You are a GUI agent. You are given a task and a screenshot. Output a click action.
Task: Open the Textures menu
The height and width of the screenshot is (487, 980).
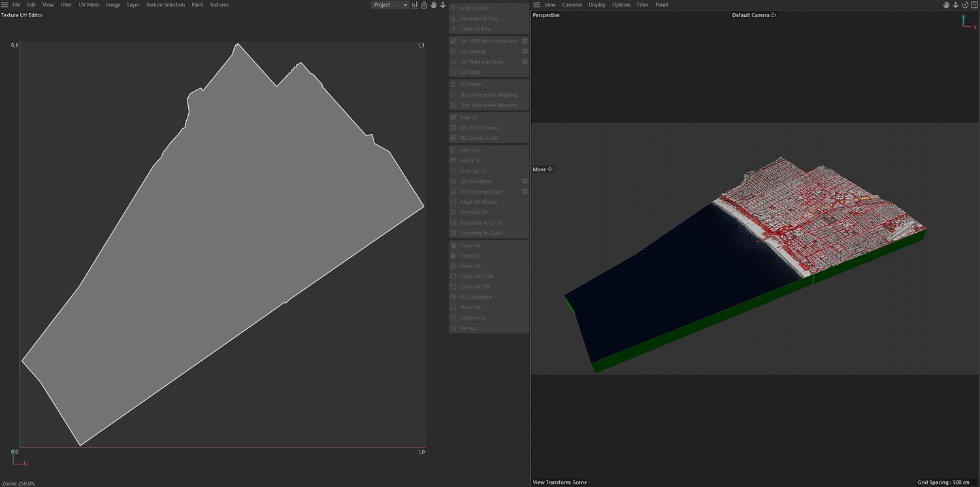coord(219,5)
